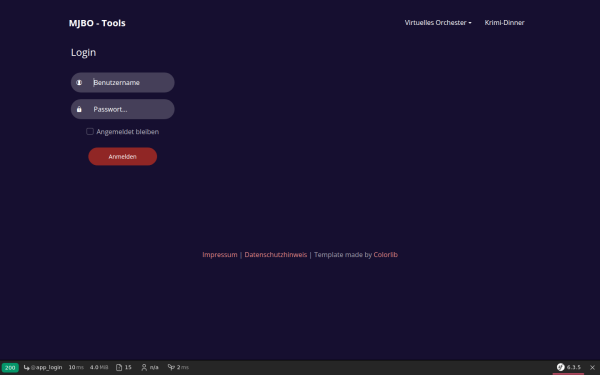Click the 6.3.5 Symfony version label
Image resolution: width=600 pixels, height=375 pixels.
click(x=574, y=367)
